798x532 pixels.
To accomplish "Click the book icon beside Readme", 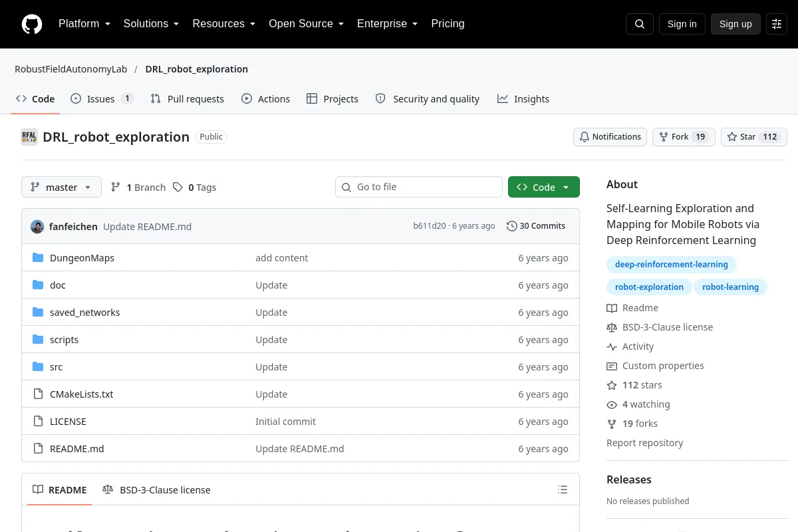I will [x=612, y=308].
